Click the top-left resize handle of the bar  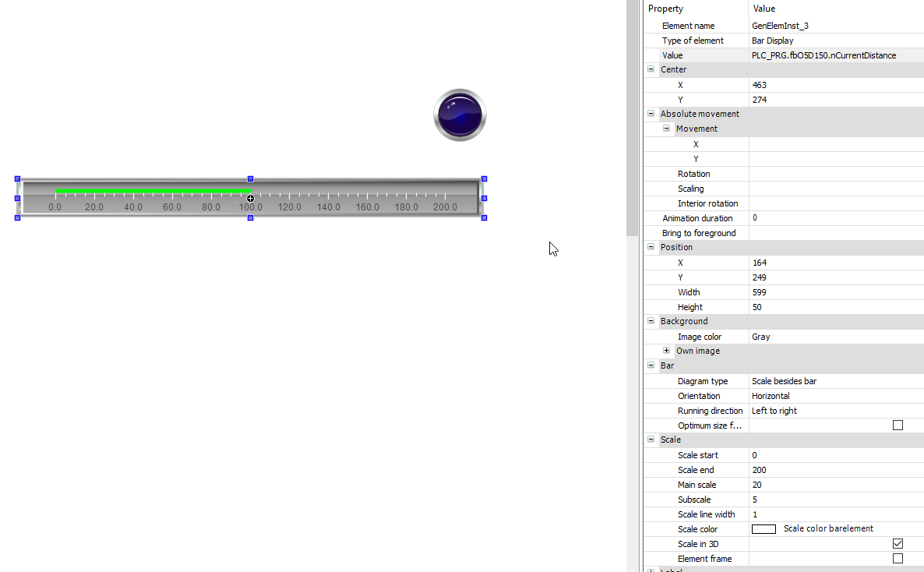pos(17,178)
